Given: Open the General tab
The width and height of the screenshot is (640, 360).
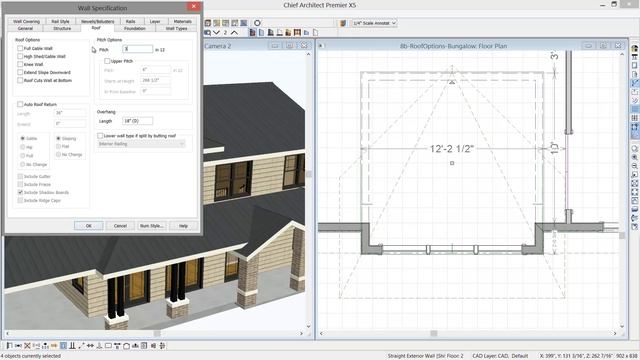Looking at the screenshot, I should point(25,29).
